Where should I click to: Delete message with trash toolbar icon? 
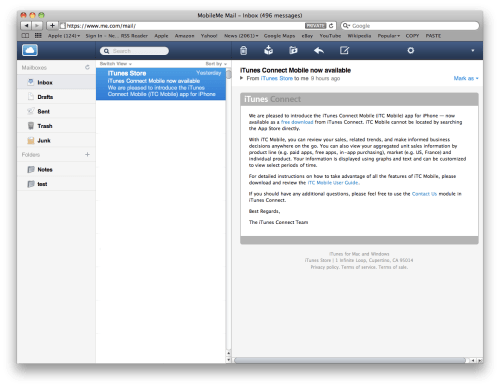(x=244, y=50)
